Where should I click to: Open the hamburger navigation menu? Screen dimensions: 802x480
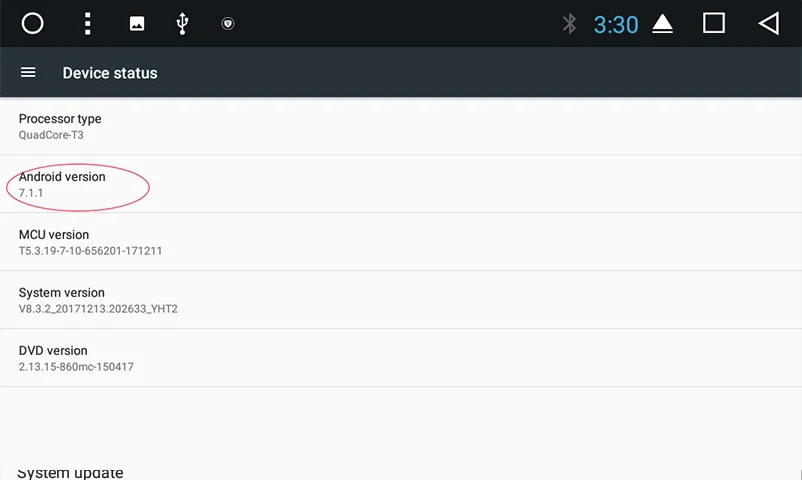(28, 73)
